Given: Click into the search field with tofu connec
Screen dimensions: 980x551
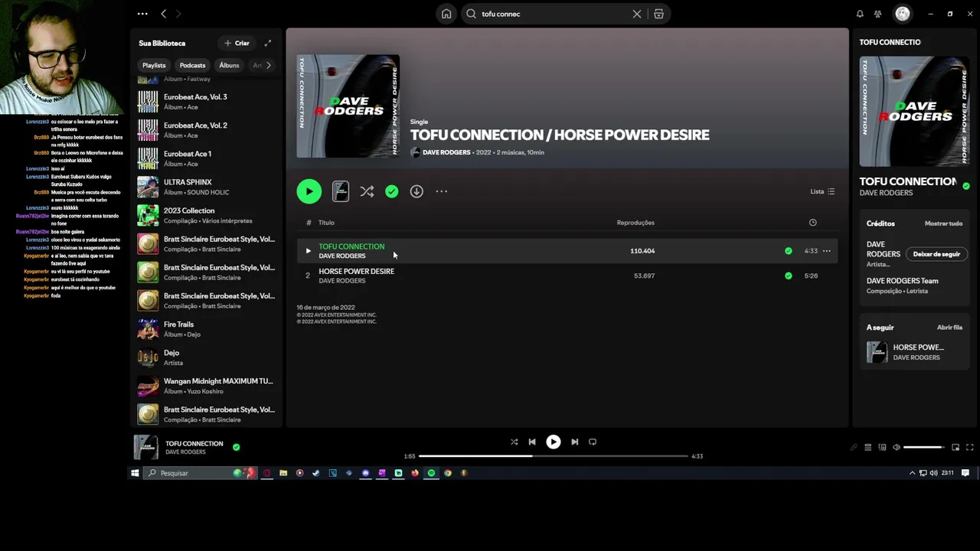Looking at the screenshot, I should tap(553, 14).
